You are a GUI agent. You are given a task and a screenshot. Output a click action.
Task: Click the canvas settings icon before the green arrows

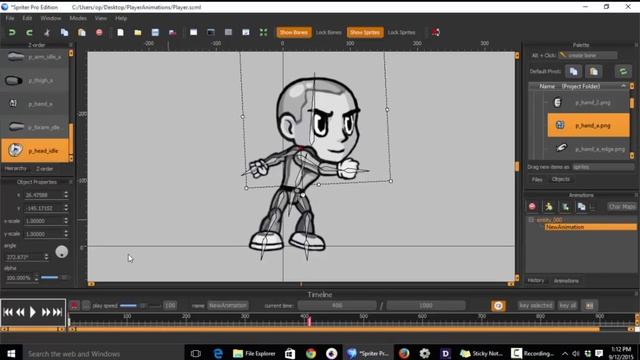[x=246, y=32]
